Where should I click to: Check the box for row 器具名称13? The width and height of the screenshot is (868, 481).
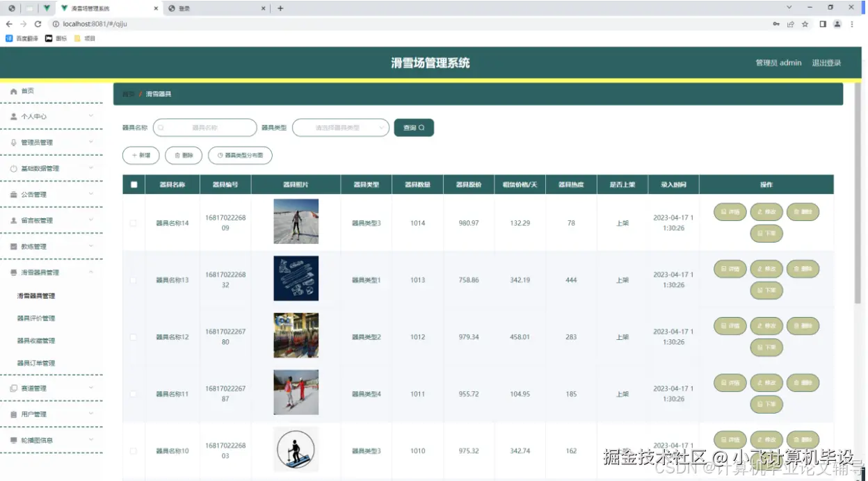pyautogui.click(x=134, y=280)
